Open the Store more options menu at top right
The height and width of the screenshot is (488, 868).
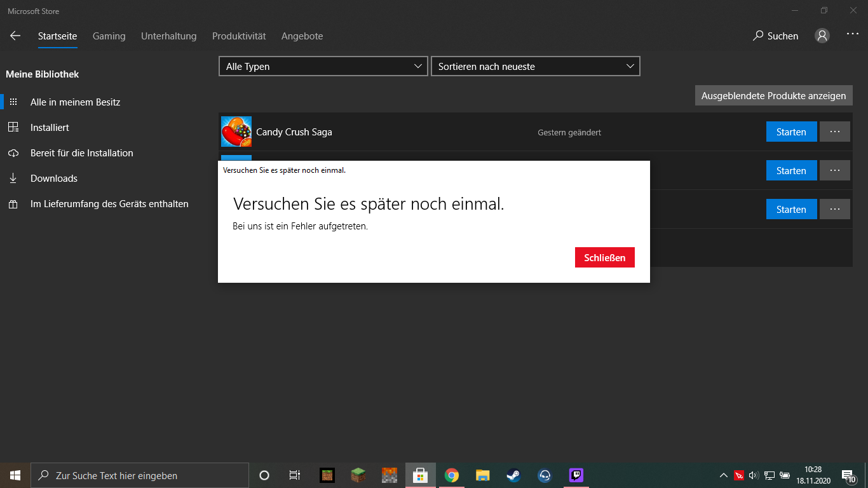(853, 35)
